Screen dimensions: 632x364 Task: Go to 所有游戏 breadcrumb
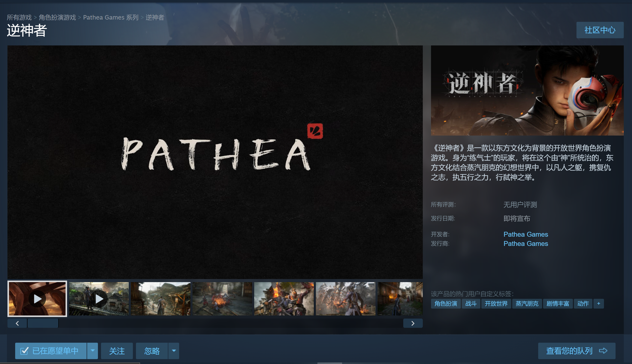19,17
